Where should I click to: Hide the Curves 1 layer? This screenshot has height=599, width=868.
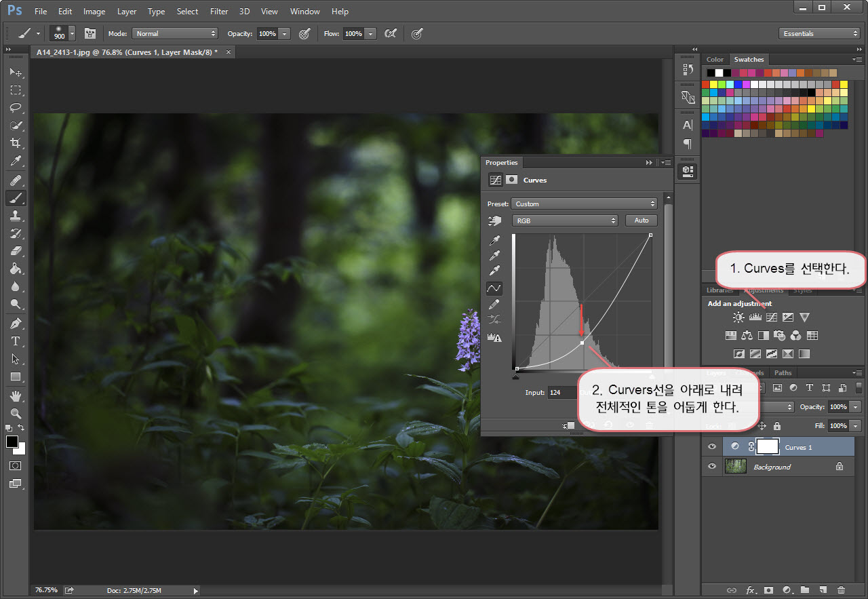point(712,447)
